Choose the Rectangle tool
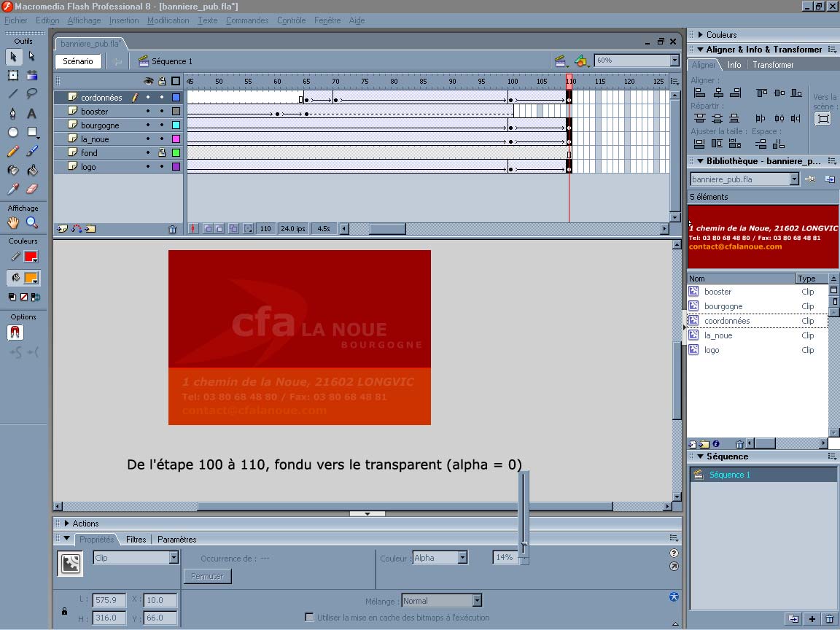 32,132
